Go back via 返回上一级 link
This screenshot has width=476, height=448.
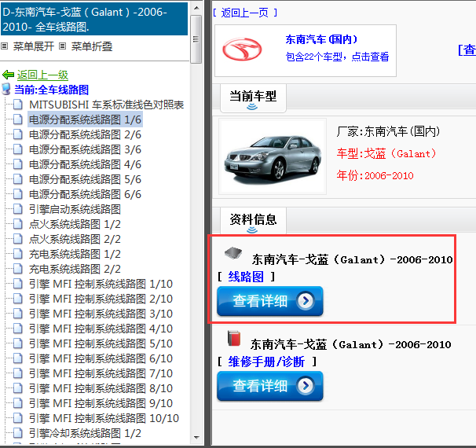[42, 75]
